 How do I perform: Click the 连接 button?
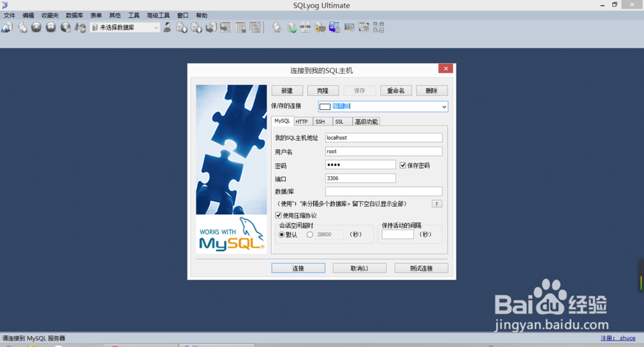point(298,268)
